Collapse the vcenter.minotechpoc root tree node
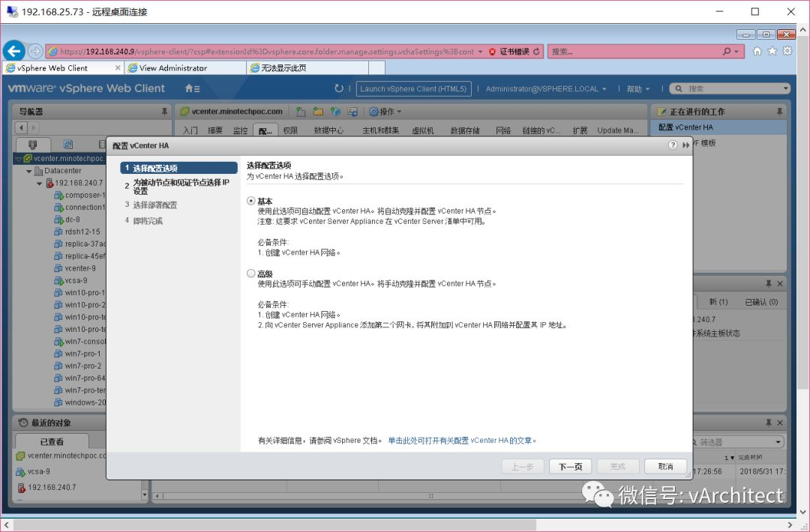Image resolution: width=810 pixels, height=532 pixels. click(19, 158)
